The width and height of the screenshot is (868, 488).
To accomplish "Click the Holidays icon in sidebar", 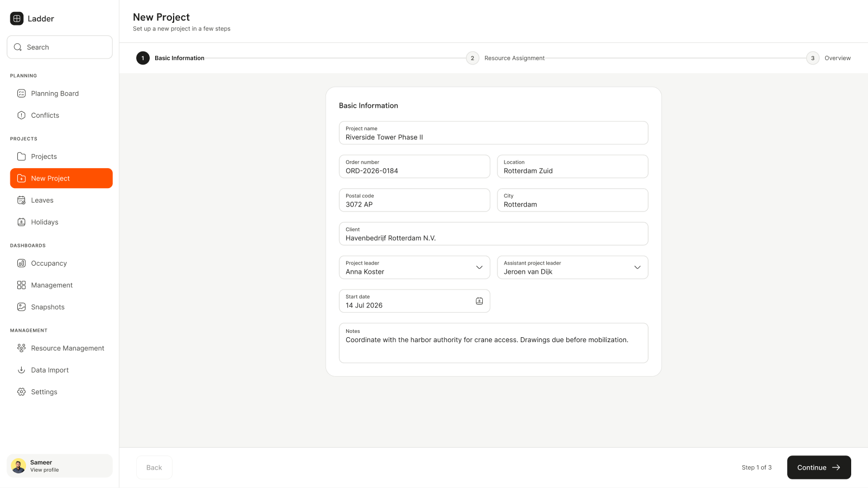I will pos(21,222).
